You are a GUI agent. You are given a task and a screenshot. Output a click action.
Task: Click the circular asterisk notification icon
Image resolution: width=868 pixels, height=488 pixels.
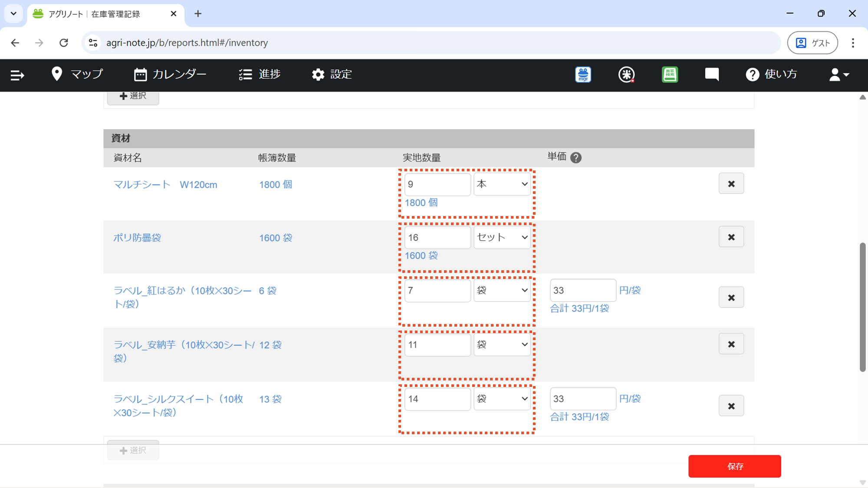pos(626,75)
